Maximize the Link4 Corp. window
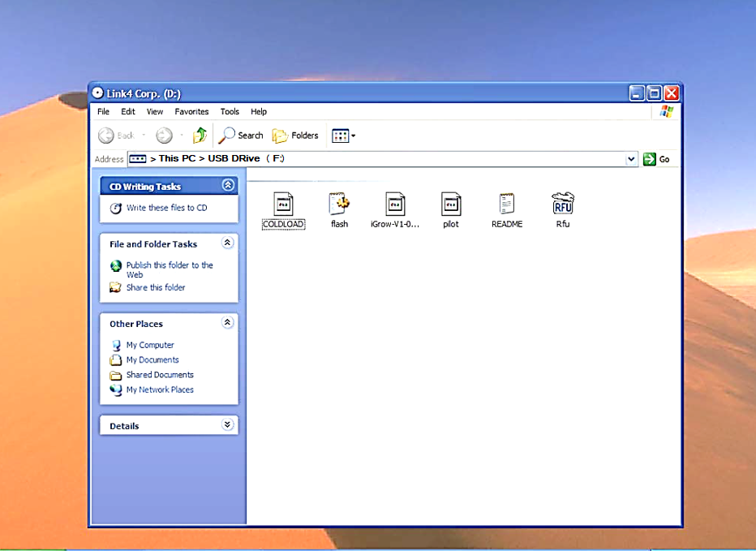Screen dimensions: 756x551 pos(655,93)
